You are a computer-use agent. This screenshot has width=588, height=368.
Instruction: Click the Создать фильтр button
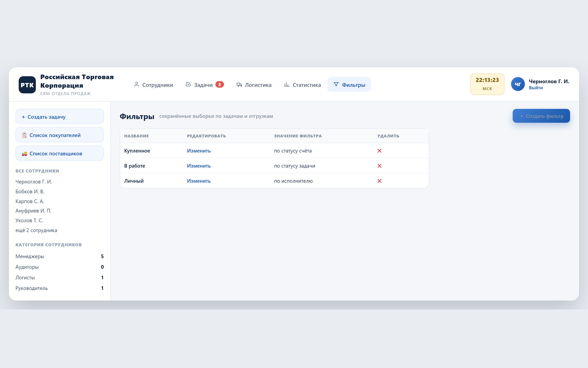(541, 116)
